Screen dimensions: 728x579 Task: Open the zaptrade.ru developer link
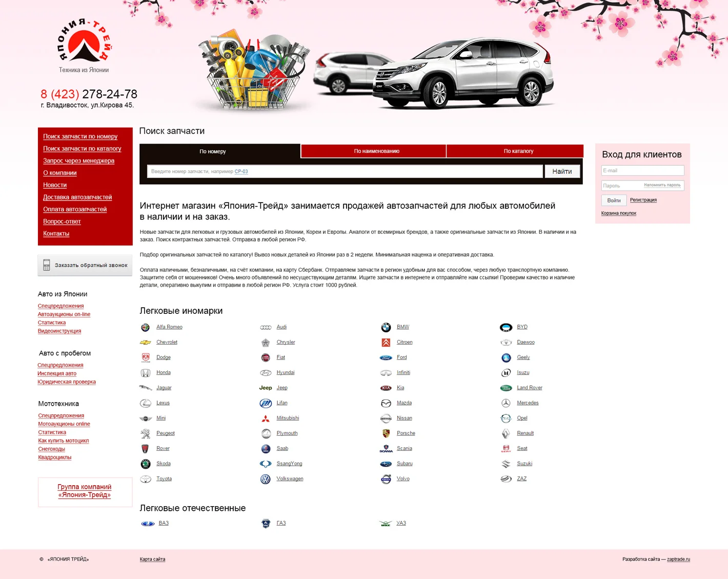pyautogui.click(x=678, y=560)
